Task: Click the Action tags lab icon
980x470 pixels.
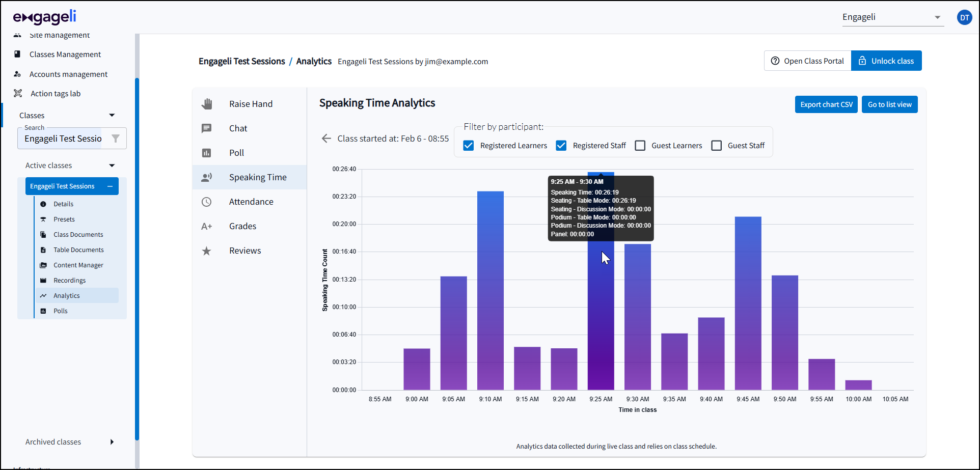Action: point(18,93)
